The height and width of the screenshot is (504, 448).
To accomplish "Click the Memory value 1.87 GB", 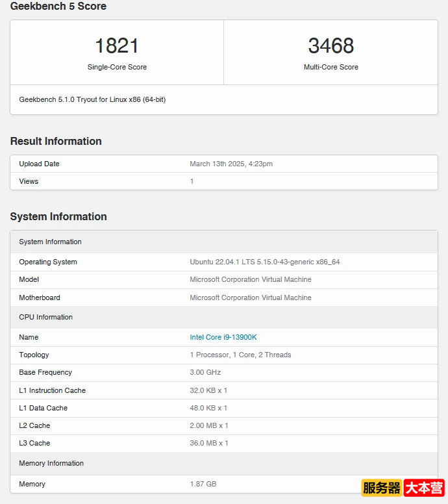I will click(203, 484).
